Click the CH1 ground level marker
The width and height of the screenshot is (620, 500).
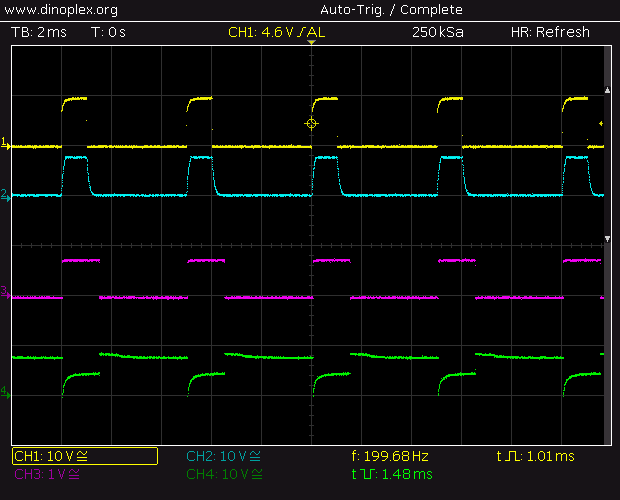(x=6, y=144)
